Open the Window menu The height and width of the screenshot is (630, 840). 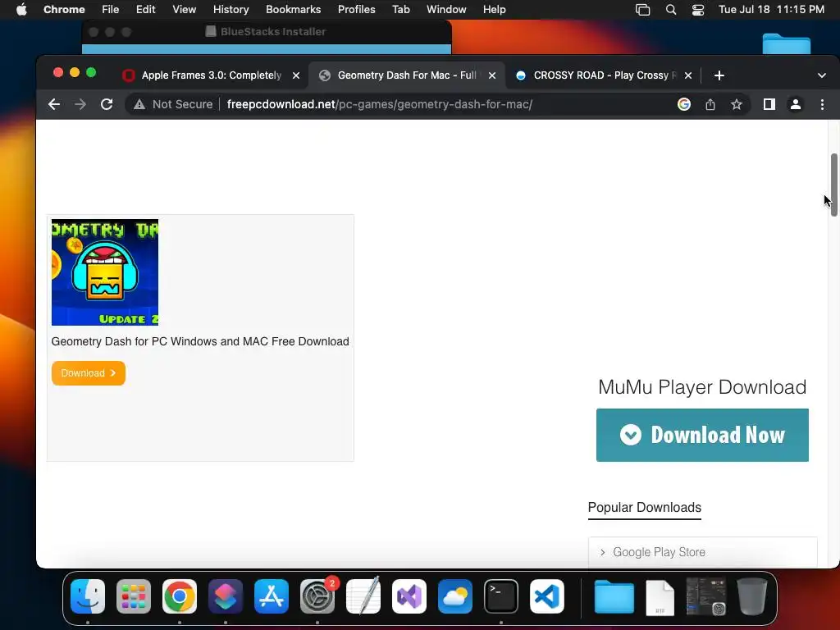pyautogui.click(x=446, y=10)
